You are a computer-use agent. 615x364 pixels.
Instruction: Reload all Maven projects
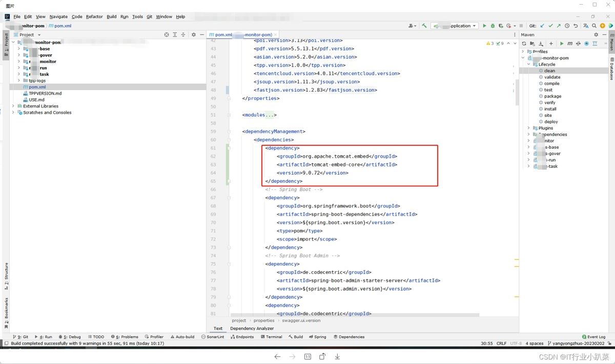point(524,44)
